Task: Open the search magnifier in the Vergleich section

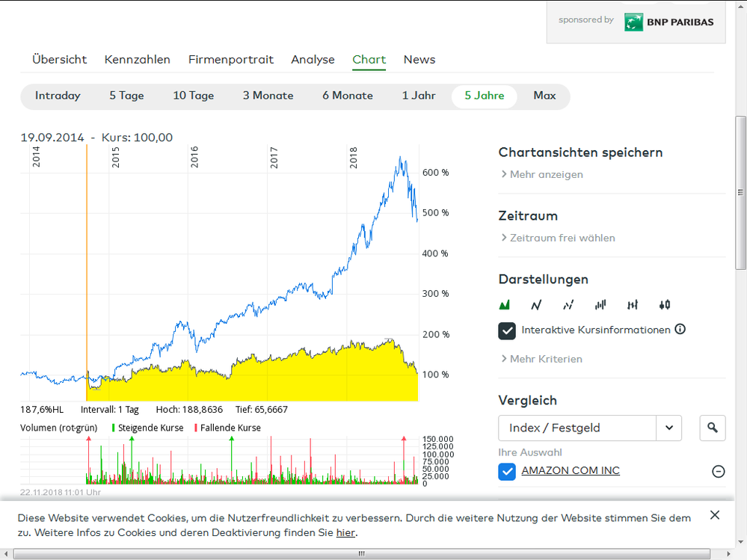Action: point(712,428)
